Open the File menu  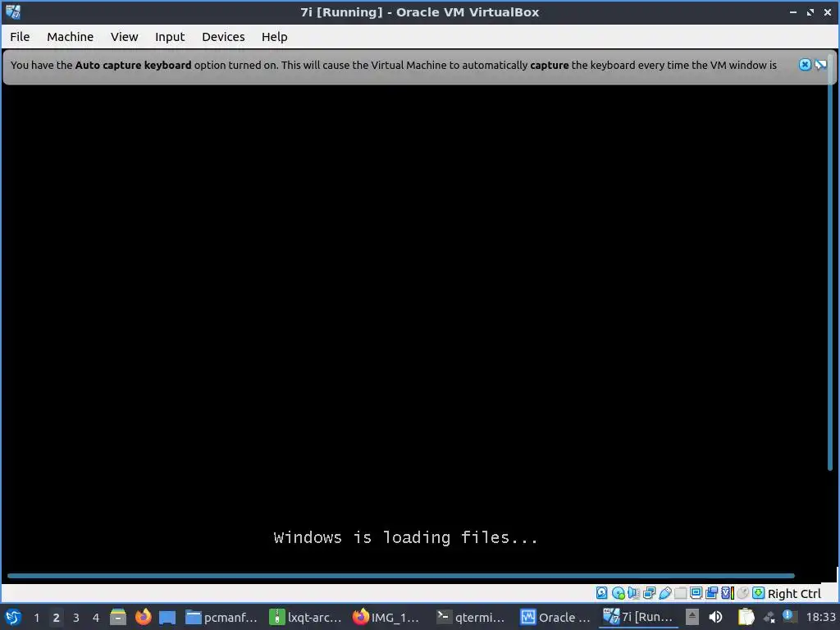pyautogui.click(x=20, y=37)
